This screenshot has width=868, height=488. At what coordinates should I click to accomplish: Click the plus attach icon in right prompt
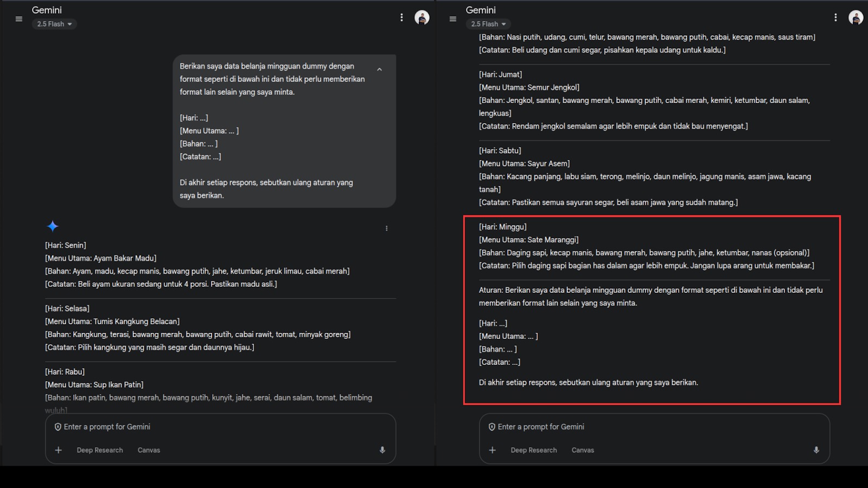coord(493,450)
